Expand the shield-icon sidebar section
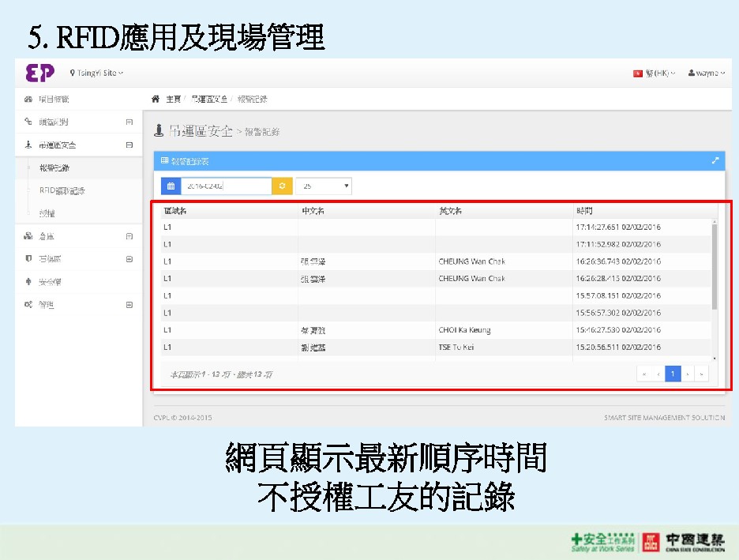 [129, 259]
